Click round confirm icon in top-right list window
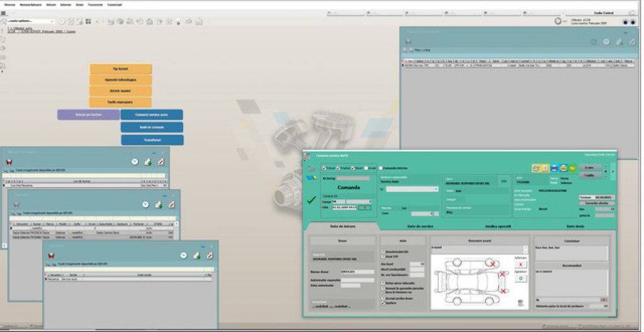The width and height of the screenshot is (644, 332). [x=606, y=42]
